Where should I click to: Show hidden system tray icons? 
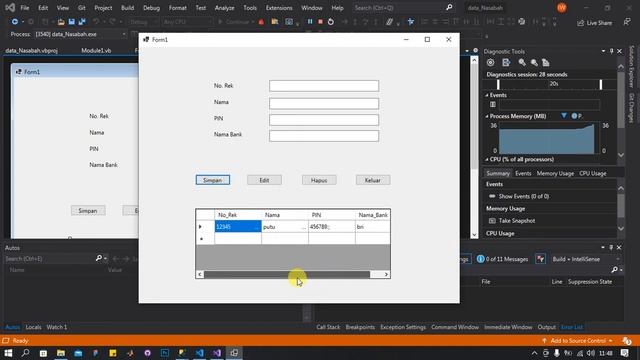point(534,353)
